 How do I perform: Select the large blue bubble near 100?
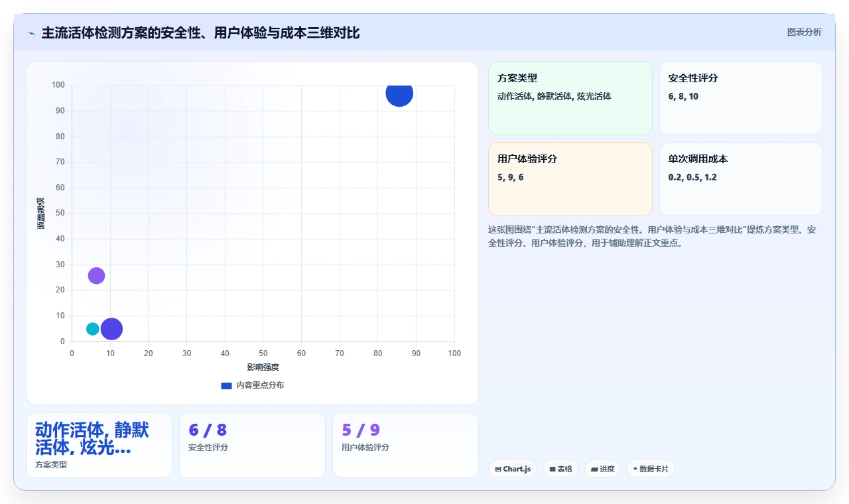pos(399,93)
